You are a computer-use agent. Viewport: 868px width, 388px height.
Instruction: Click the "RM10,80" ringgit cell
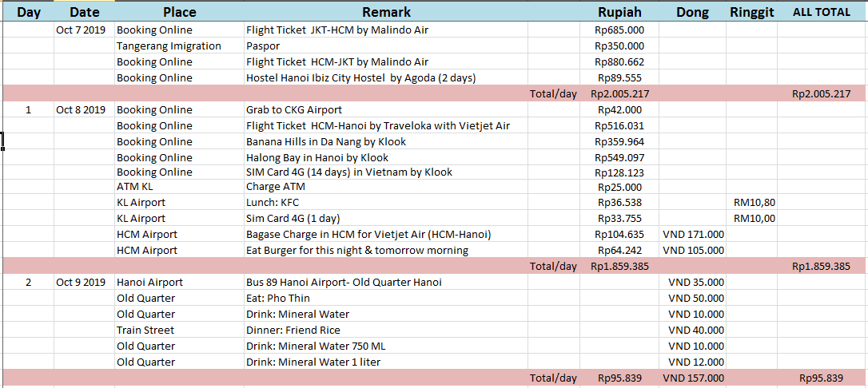754,203
